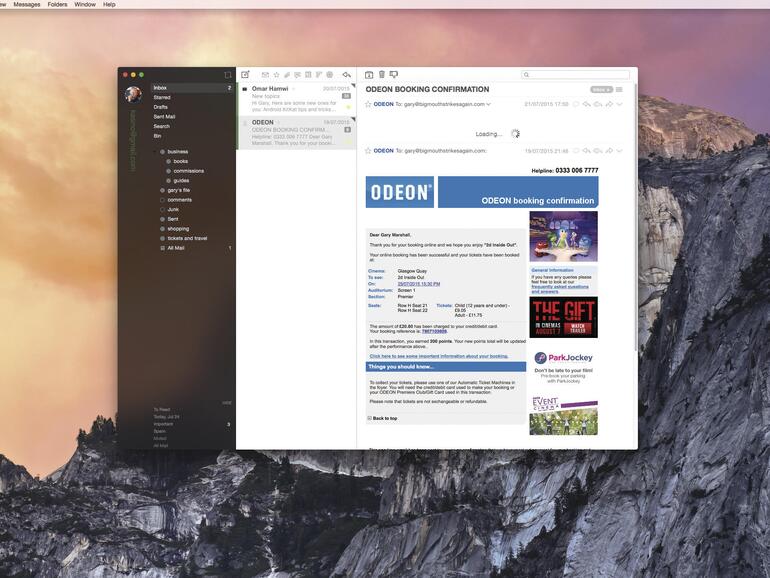Viewport: 770px width, 578px height.
Task: Click the reply arrow in list toolbar
Action: pyautogui.click(x=347, y=75)
